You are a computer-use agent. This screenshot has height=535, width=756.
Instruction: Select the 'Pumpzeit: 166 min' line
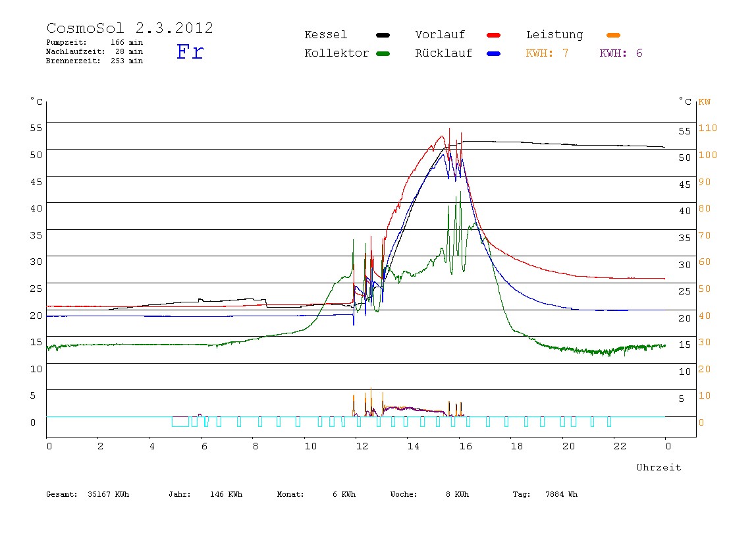click(x=95, y=42)
